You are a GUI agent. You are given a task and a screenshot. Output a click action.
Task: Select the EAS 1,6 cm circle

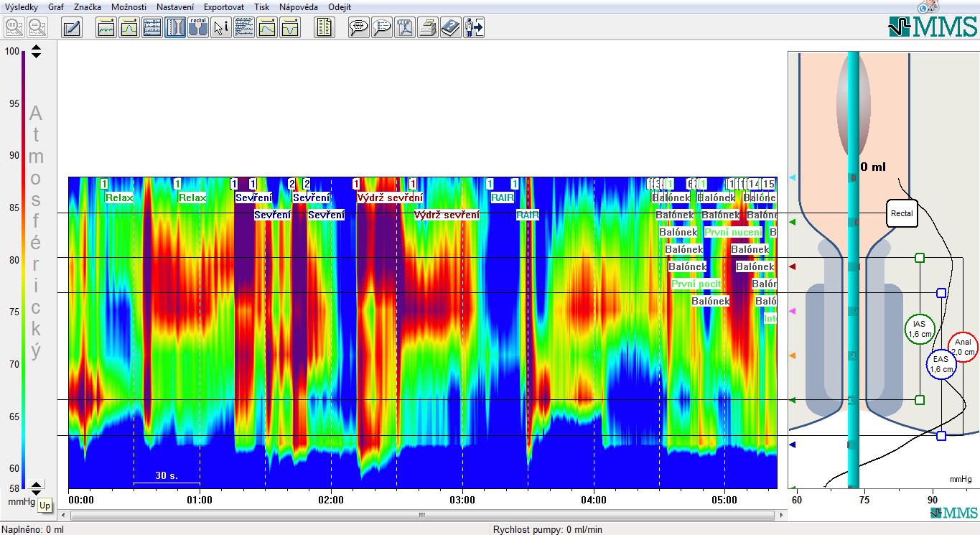(x=941, y=364)
